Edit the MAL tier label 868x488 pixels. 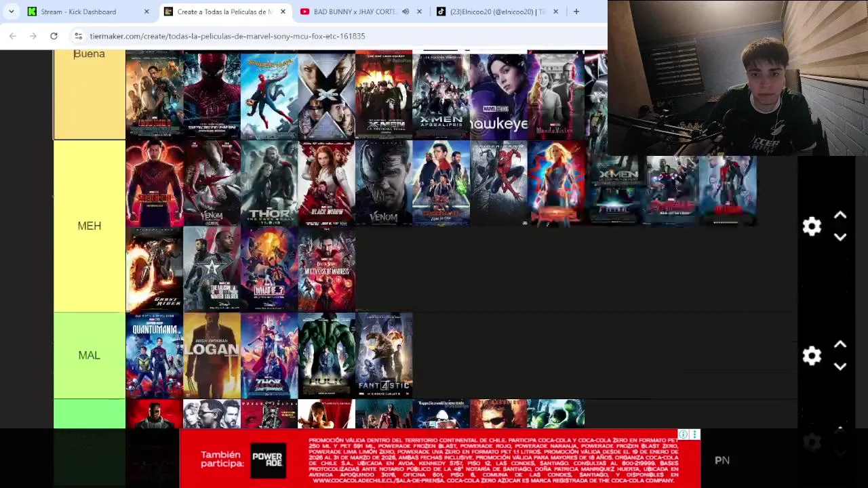89,355
